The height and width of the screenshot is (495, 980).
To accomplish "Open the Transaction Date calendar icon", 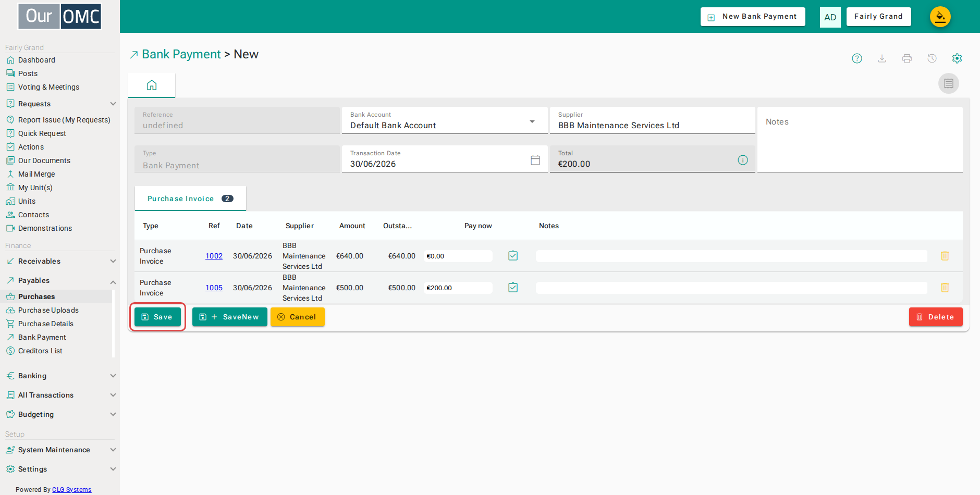I will click(535, 160).
